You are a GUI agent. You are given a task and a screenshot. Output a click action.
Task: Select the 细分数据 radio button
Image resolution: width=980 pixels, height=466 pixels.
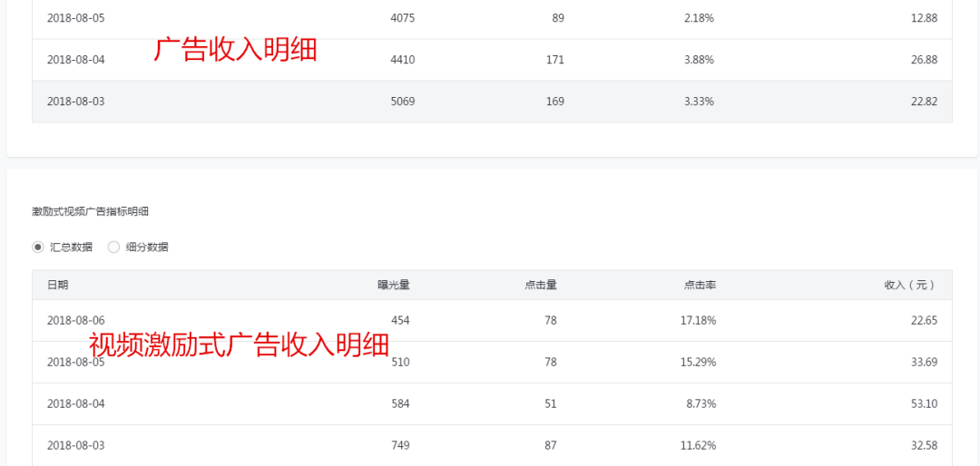[x=114, y=247]
